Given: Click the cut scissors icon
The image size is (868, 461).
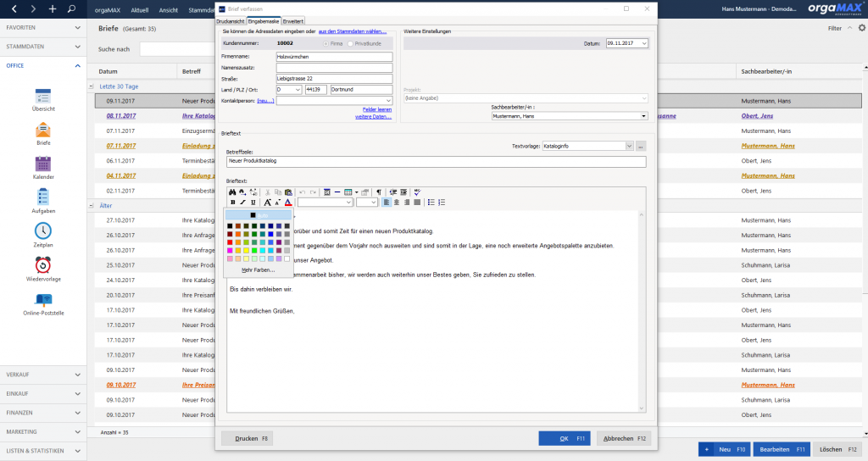Looking at the screenshot, I should (267, 192).
